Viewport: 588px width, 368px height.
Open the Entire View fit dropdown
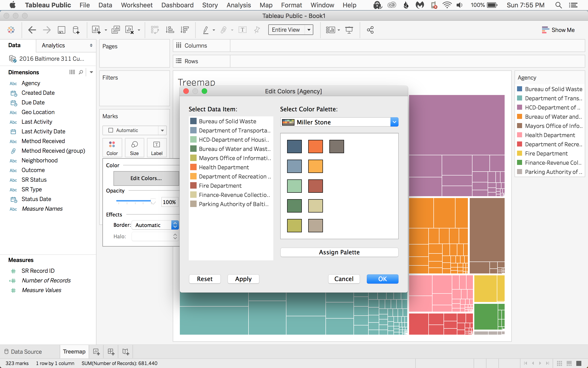click(291, 30)
